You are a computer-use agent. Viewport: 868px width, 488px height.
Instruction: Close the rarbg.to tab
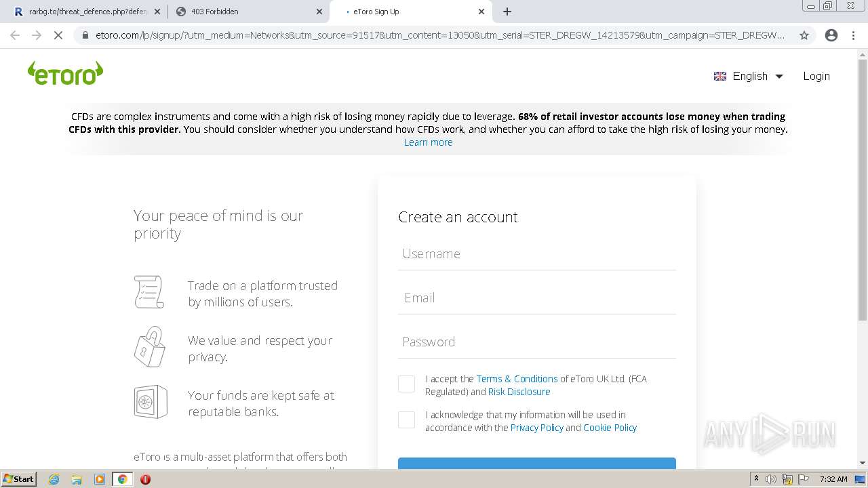pos(157,12)
